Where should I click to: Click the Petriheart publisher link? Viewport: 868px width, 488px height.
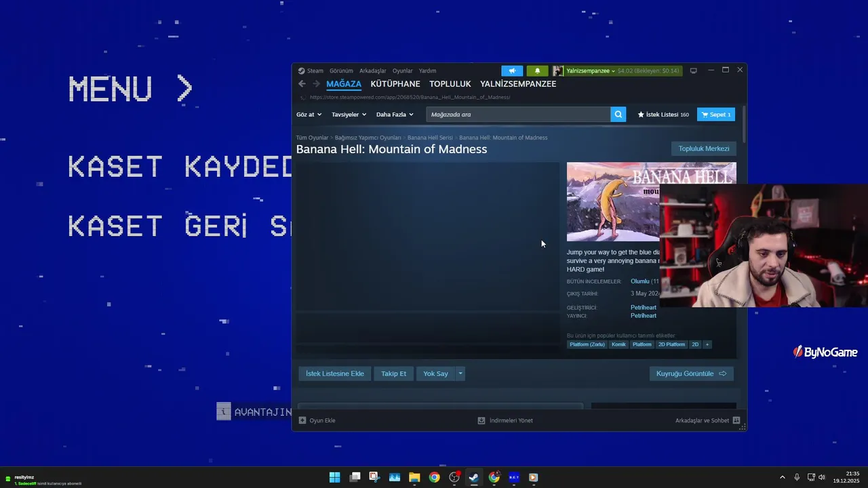tap(644, 316)
